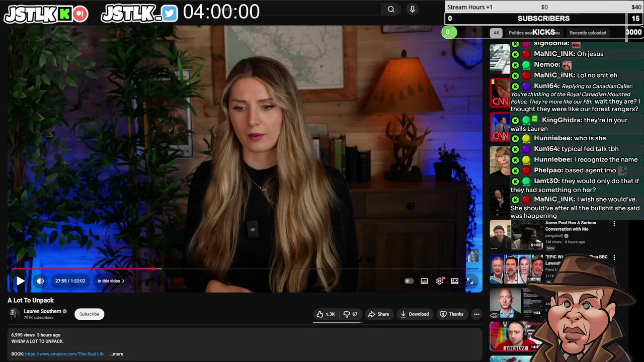This screenshot has width=644, height=362.
Task: Select the 'Recently uploaded' filter chip
Action: pos(588,33)
